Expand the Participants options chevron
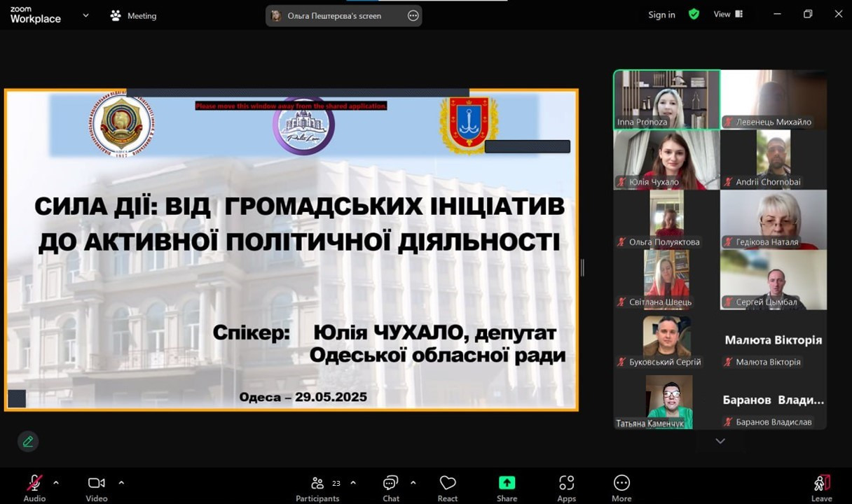Image resolution: width=852 pixels, height=504 pixels. click(353, 482)
